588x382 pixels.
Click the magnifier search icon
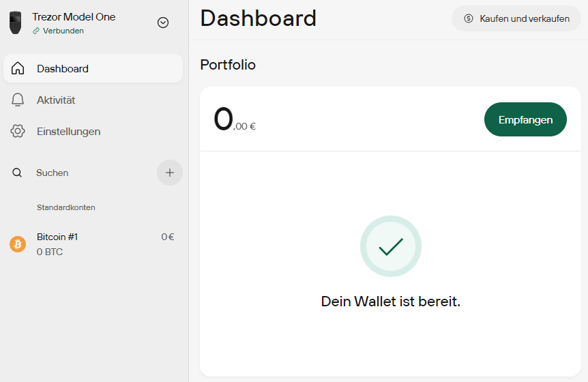17,173
